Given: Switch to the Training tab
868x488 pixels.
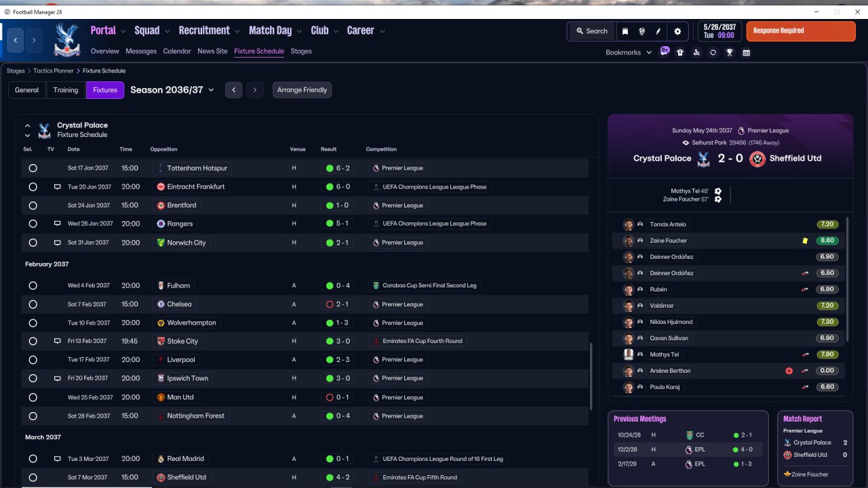Looking at the screenshot, I should (x=66, y=90).
